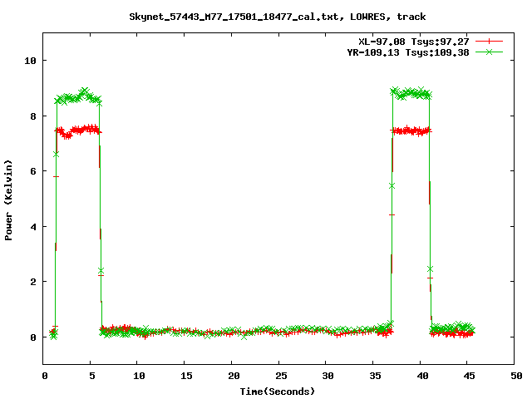This screenshot has height=399, width=532.
Task: Select legend entry XL-97.08 Tsys:97.27
Action: (414, 42)
